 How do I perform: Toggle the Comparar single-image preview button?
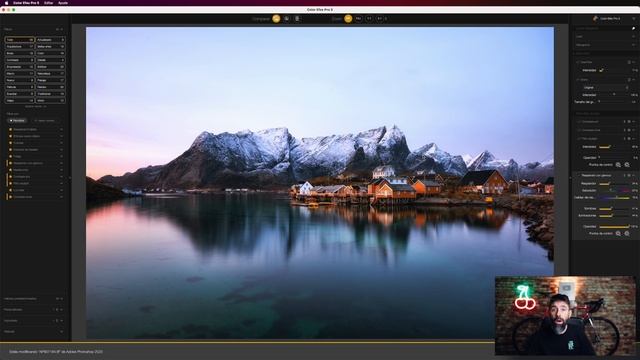pyautogui.click(x=276, y=19)
